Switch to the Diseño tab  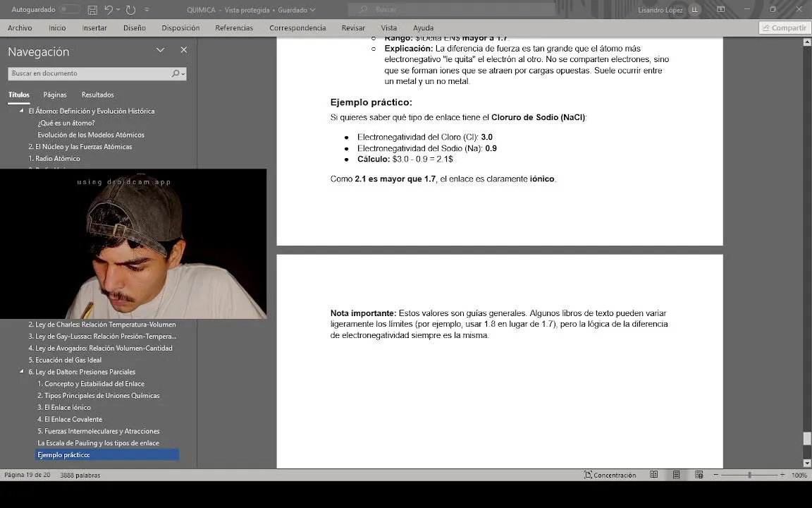[135, 28]
